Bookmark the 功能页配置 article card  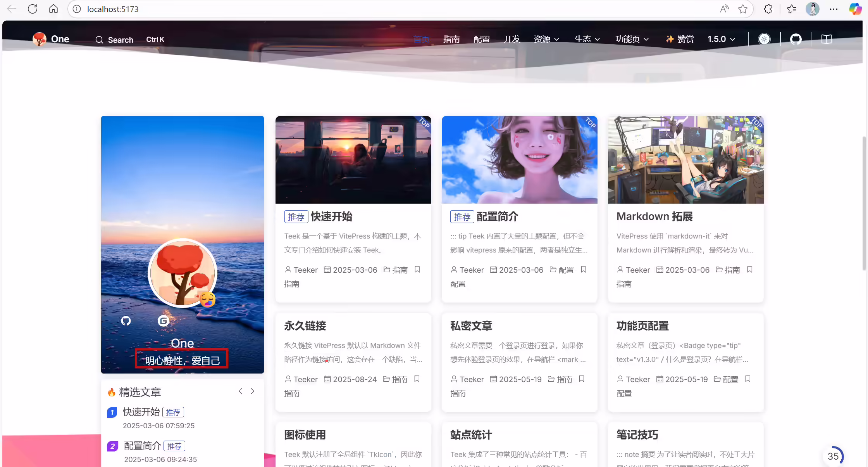tap(748, 379)
